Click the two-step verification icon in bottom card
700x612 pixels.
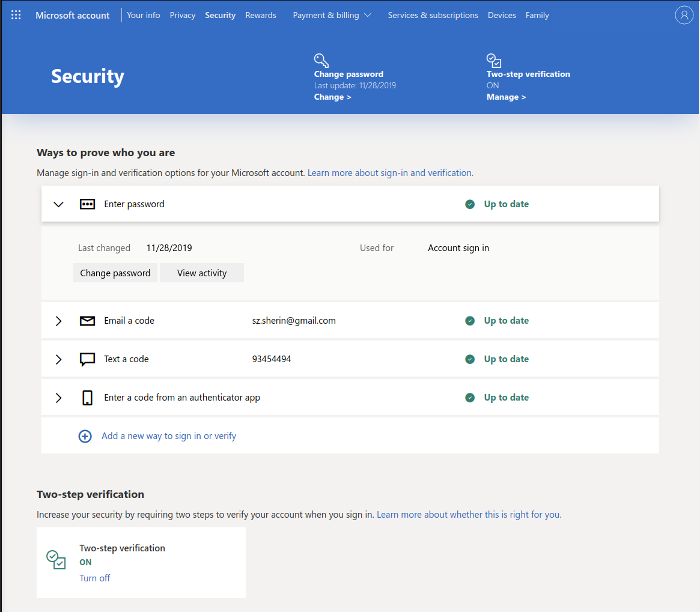click(x=56, y=560)
